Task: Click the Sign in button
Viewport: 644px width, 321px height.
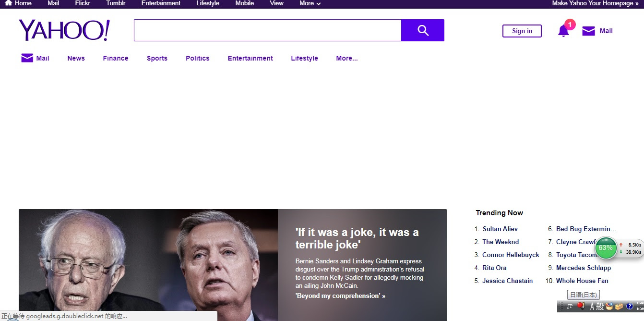Action: (522, 31)
